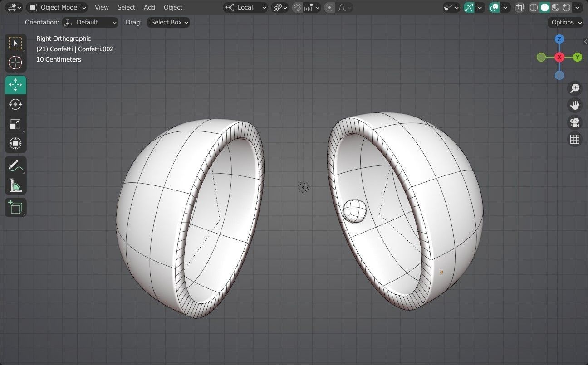
Task: Open proportional editing falloff dropdown
Action: pos(344,7)
